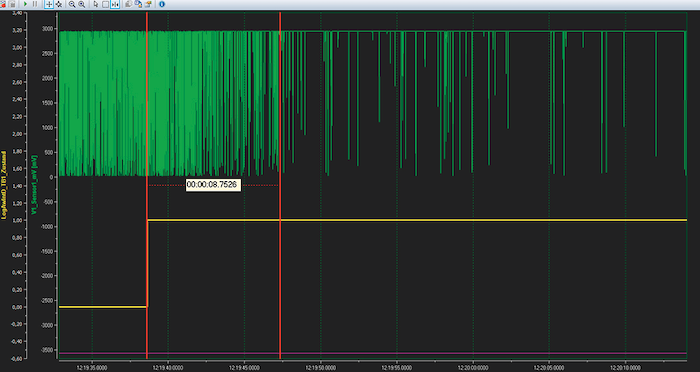The image size is (700, 372).
Task: Click the red record icon at toolbar start
Action: [3, 4]
